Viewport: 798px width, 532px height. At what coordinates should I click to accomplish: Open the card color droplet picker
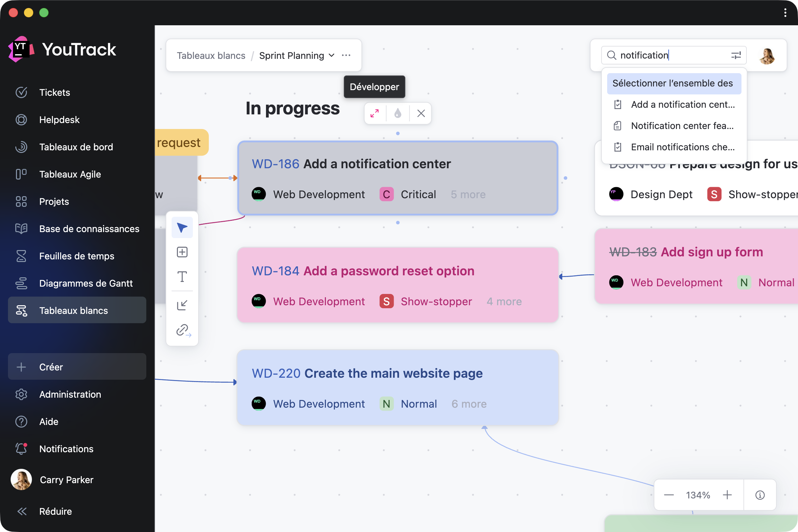click(398, 113)
